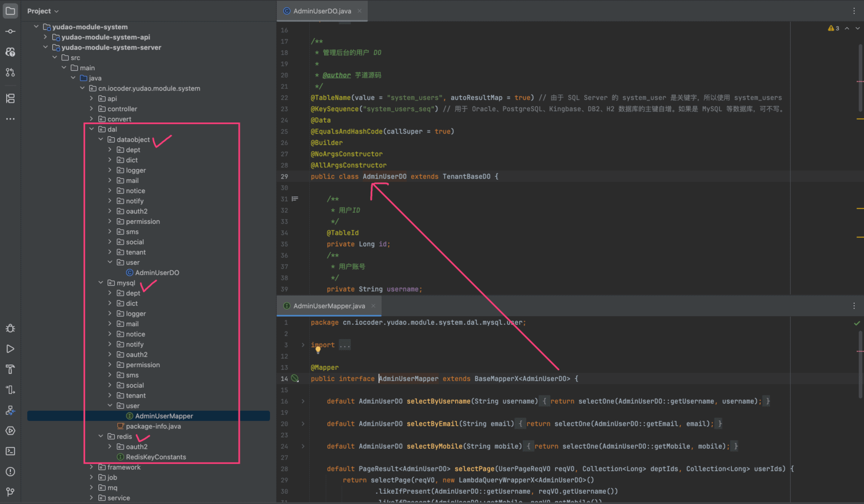
Task: Expand the service package folder
Action: 92,498
